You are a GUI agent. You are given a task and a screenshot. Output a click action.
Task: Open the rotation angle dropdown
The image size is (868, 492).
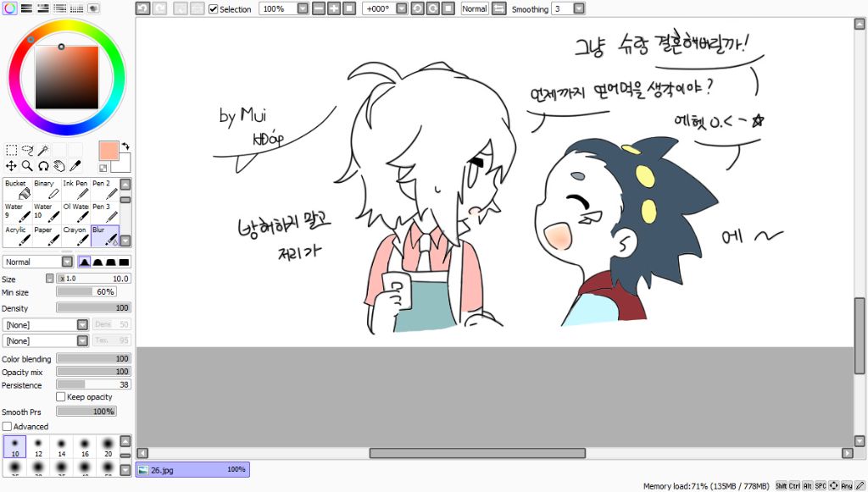click(x=402, y=8)
